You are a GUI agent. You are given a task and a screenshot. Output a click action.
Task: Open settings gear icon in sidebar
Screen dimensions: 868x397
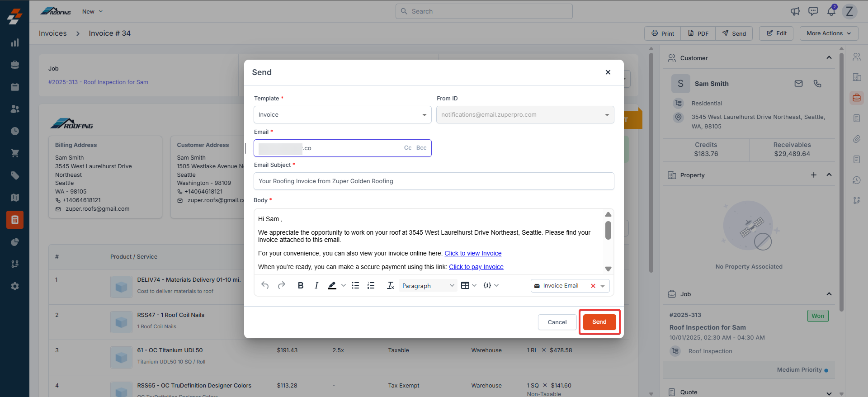15,286
